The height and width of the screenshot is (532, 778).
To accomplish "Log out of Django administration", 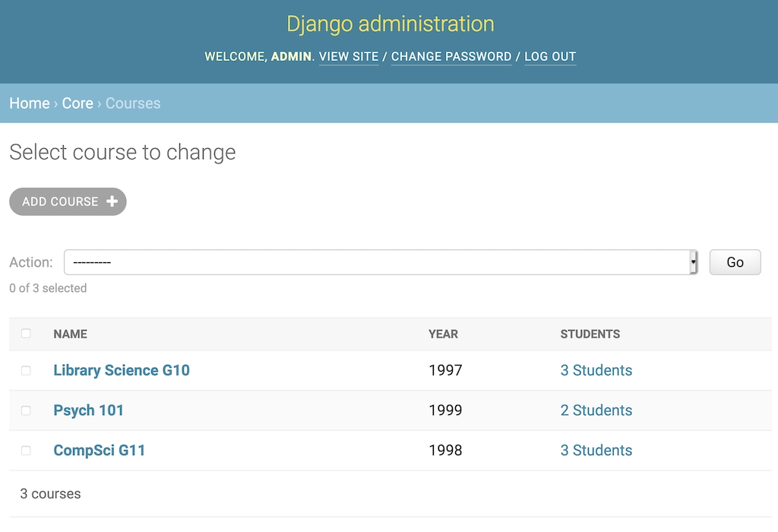I will [550, 57].
